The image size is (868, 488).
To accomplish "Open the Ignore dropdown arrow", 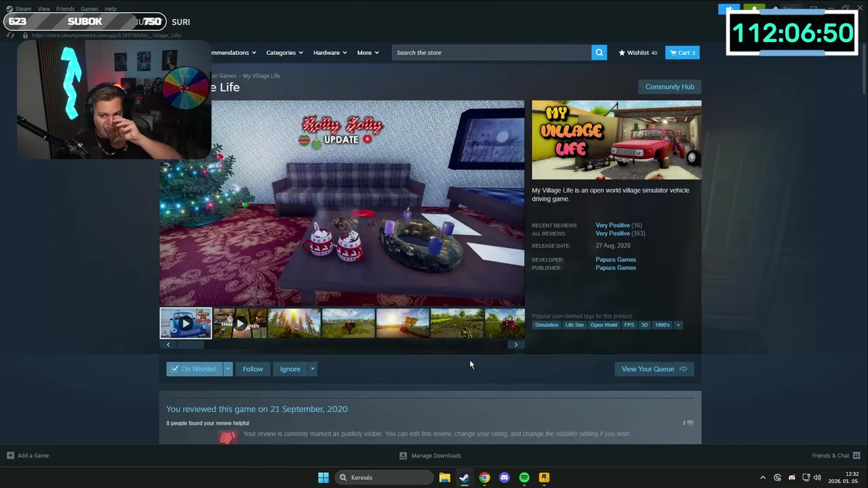I will (312, 369).
